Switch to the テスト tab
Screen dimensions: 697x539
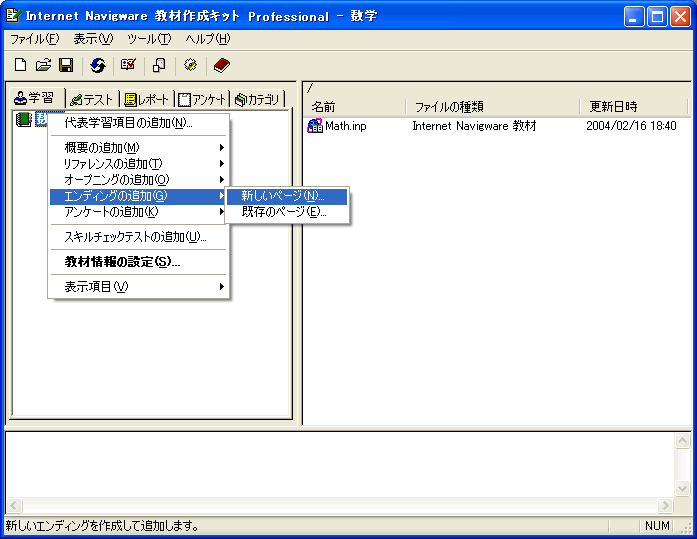point(92,100)
